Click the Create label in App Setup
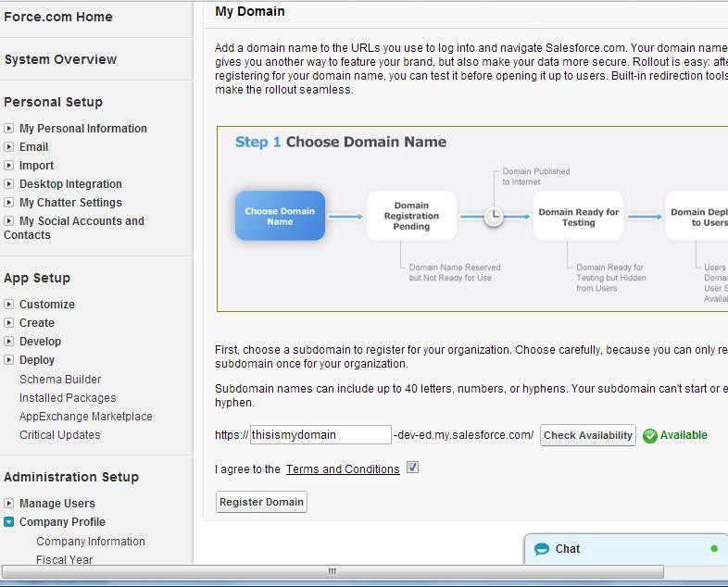The height and width of the screenshot is (587, 728). click(x=37, y=323)
